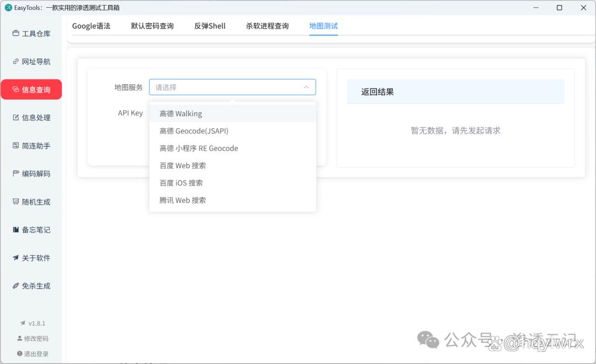The height and width of the screenshot is (364, 596).
Task: Switch to the Google语法 tab
Action: 91,26
